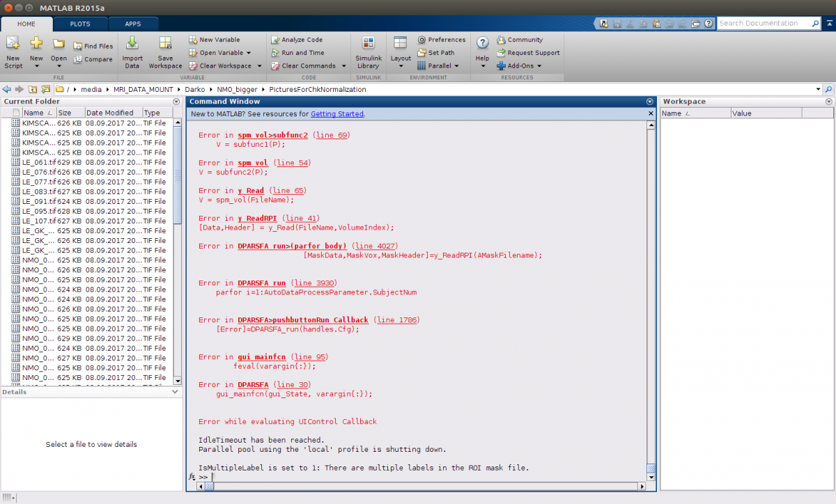
Task: Save Workspace via toolbar icon
Action: coord(165,53)
